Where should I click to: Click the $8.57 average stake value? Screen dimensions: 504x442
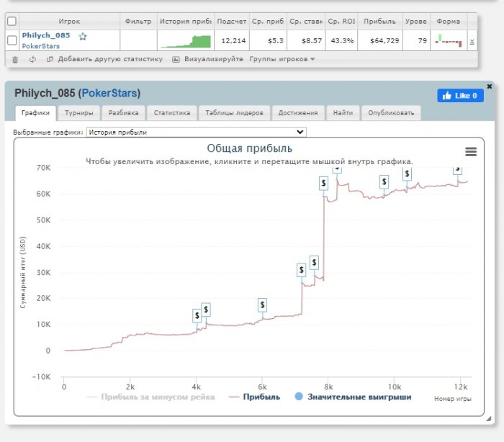312,41
